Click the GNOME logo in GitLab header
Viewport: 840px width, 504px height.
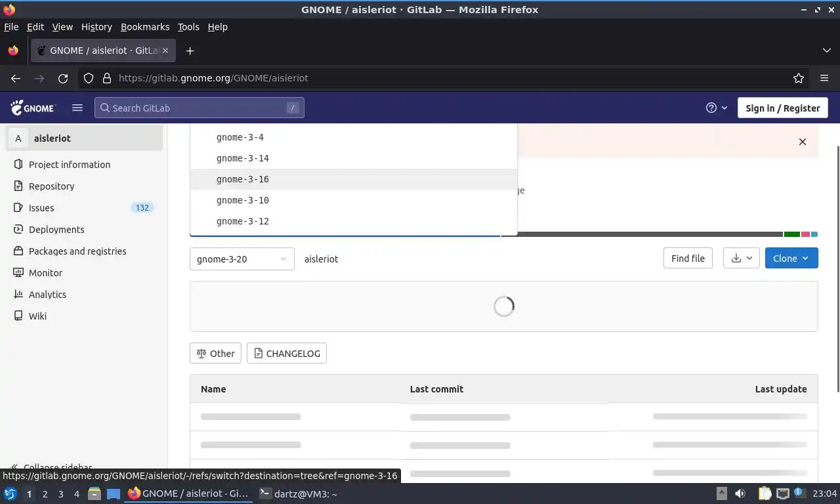click(x=33, y=108)
